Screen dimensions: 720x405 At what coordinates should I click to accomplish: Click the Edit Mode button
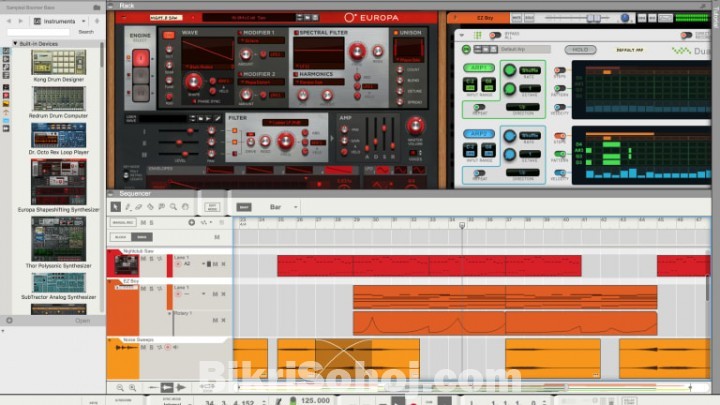[212, 207]
